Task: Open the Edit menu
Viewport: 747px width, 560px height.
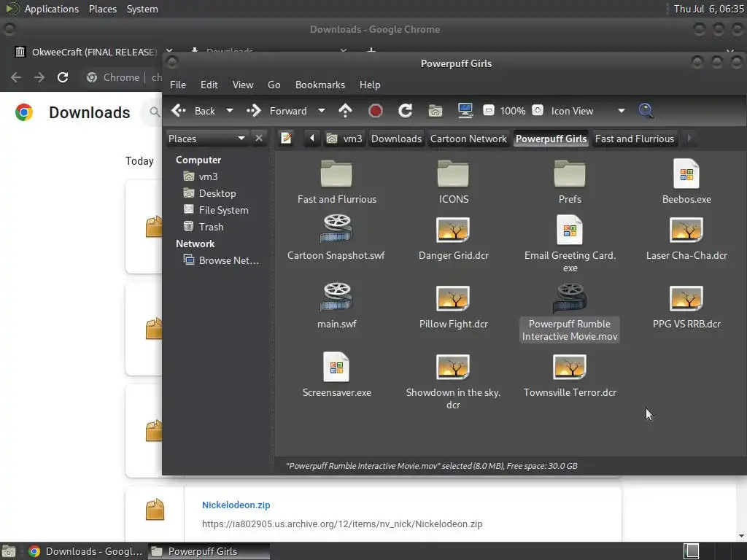Action: pyautogui.click(x=209, y=85)
